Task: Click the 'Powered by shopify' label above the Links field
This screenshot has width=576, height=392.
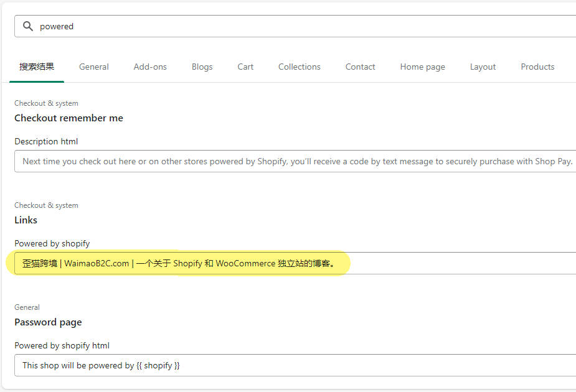Action: coord(52,243)
